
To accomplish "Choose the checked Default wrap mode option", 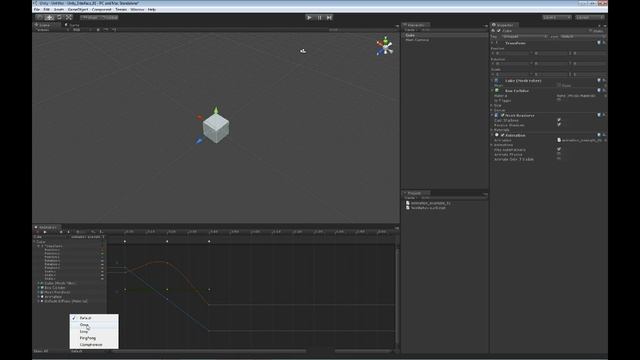I will coord(94,318).
